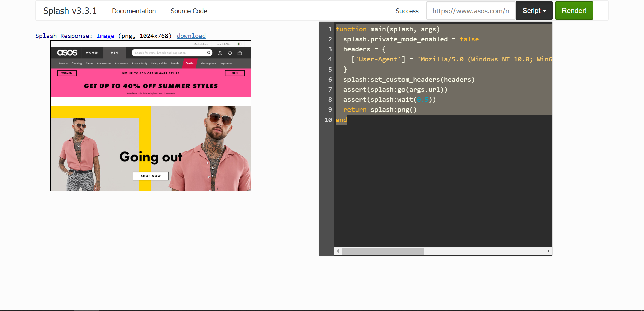
Task: Click the asos logo in the screenshot
Action: (67, 52)
